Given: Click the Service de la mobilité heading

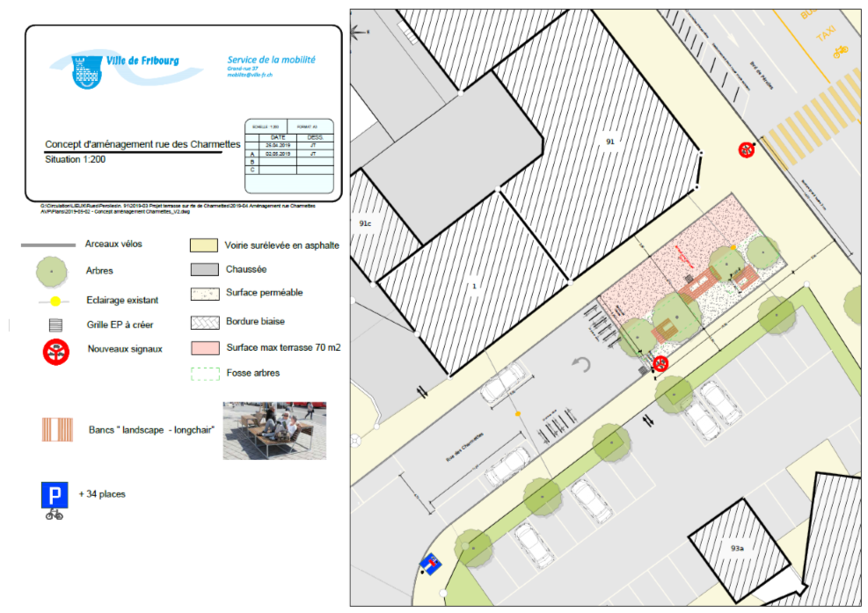Looking at the screenshot, I should click(x=271, y=60).
